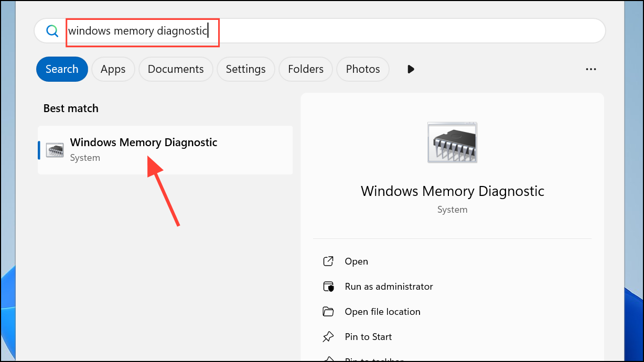Switch to the Documents filter tab
This screenshot has width=644, height=362.
coord(176,69)
